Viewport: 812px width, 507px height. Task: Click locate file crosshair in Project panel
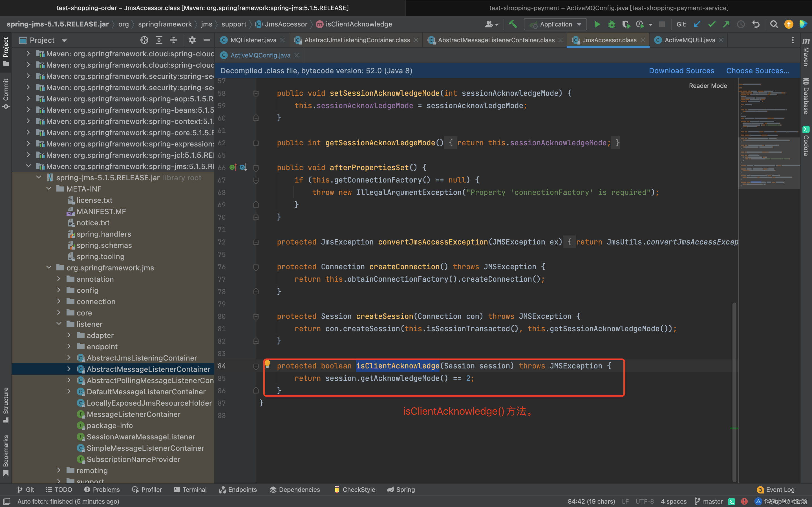144,40
